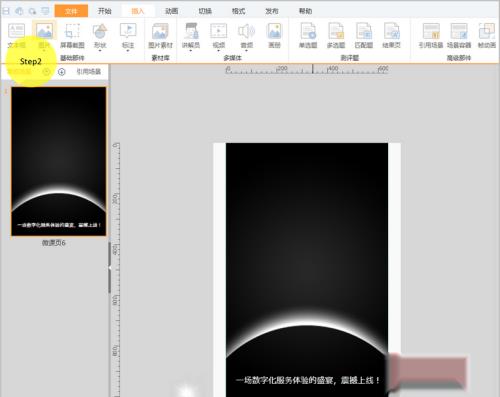The width and height of the screenshot is (500, 397).
Task: Switch to the 开始 ribbon tab
Action: pos(105,11)
